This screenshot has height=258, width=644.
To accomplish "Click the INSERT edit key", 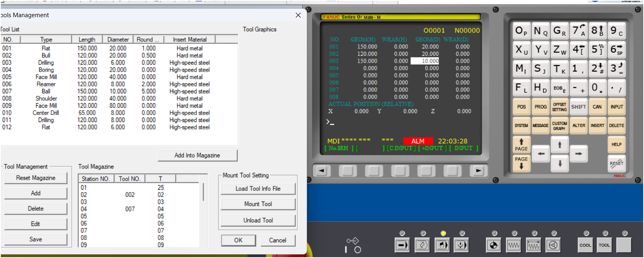I will 597,125.
